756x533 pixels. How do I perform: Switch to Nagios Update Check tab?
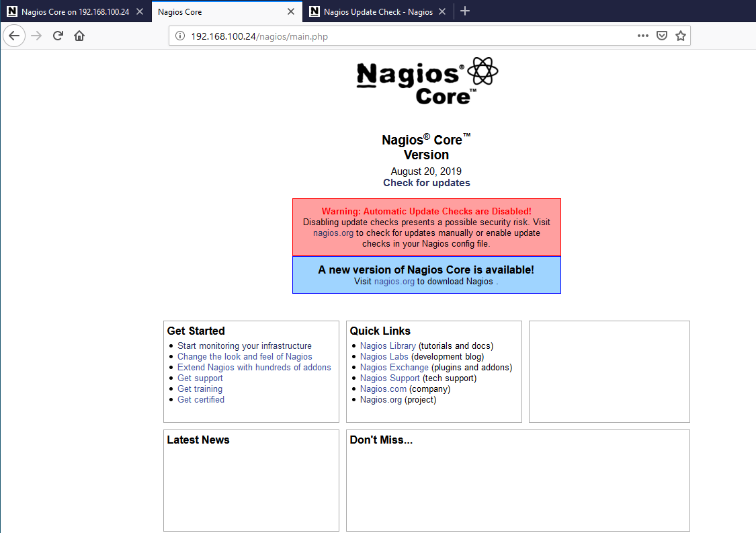click(376, 11)
